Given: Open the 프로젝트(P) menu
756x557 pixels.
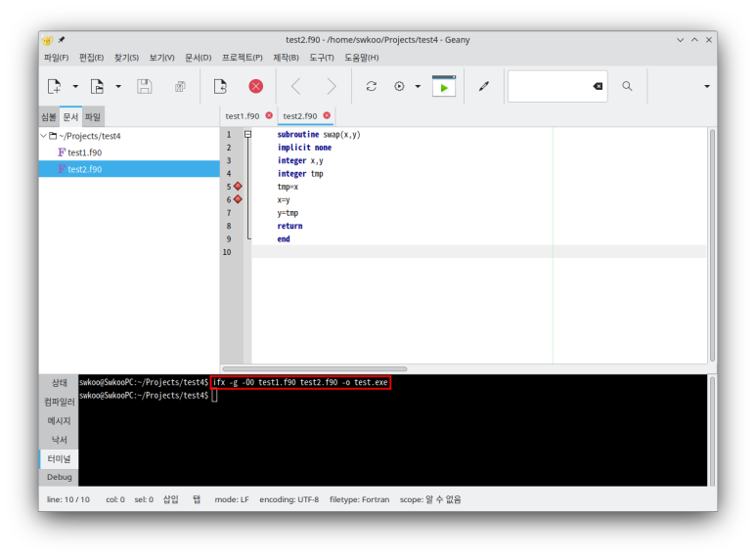Looking at the screenshot, I should pos(242,58).
